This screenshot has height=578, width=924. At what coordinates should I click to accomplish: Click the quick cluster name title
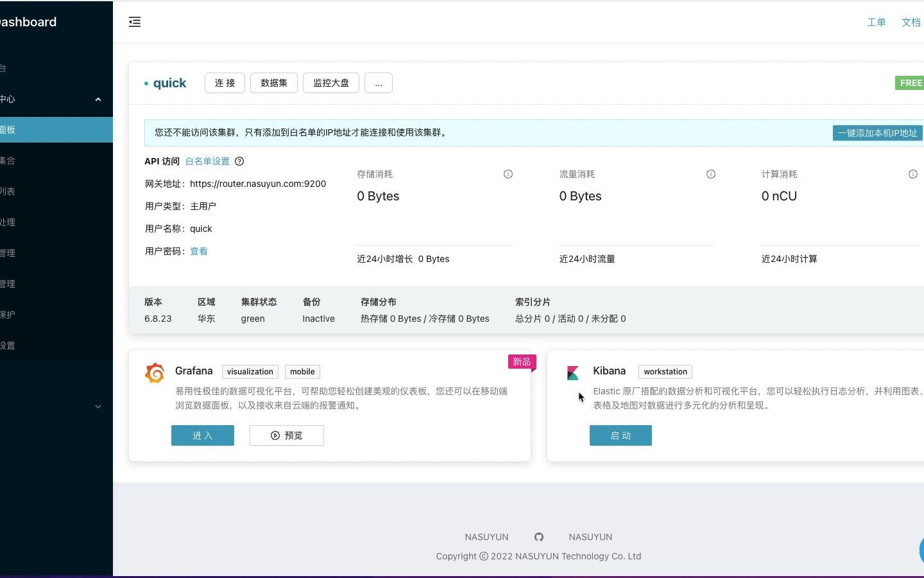click(x=169, y=83)
